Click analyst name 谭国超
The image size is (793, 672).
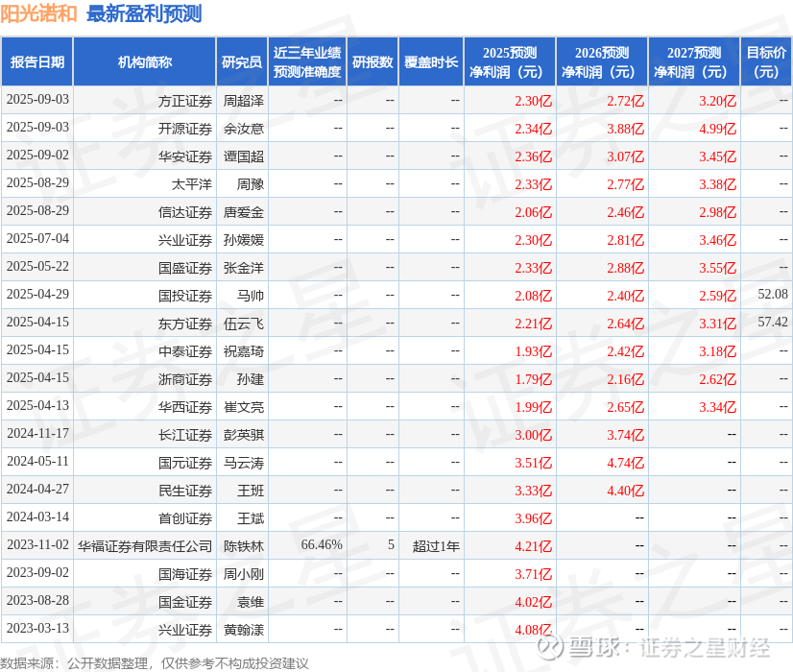click(244, 156)
